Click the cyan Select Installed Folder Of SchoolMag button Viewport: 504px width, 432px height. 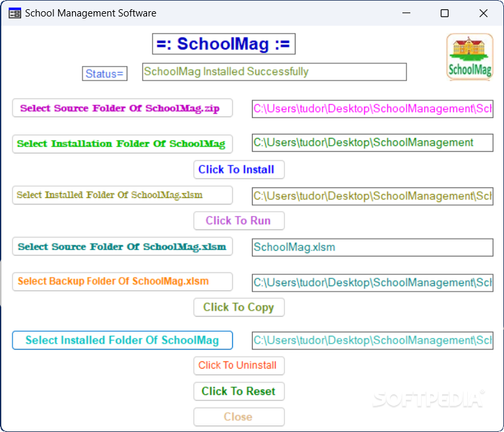click(122, 340)
